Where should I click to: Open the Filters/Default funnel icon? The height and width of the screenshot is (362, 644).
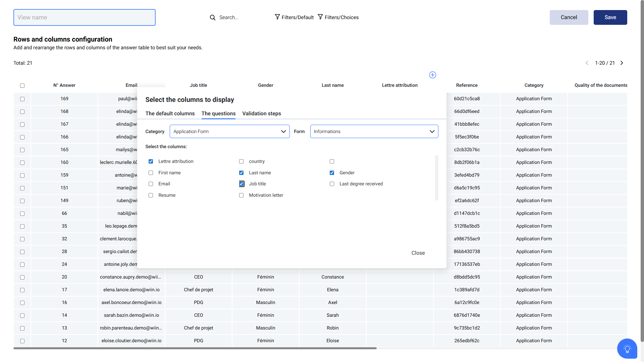[x=277, y=17]
